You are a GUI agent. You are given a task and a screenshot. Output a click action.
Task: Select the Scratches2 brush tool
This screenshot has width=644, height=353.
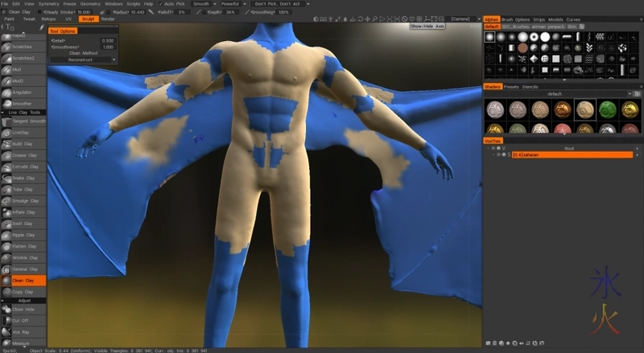tap(23, 58)
